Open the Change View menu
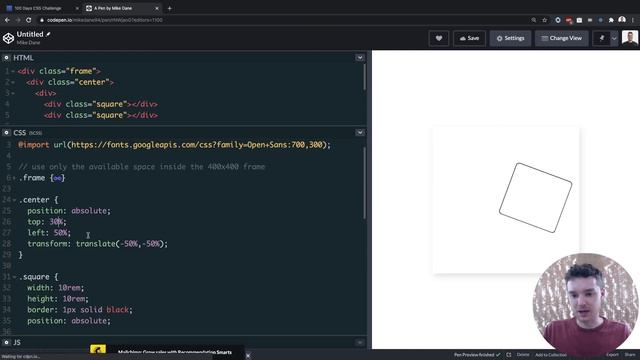Viewport: 640px width, 360px height. 562,38
